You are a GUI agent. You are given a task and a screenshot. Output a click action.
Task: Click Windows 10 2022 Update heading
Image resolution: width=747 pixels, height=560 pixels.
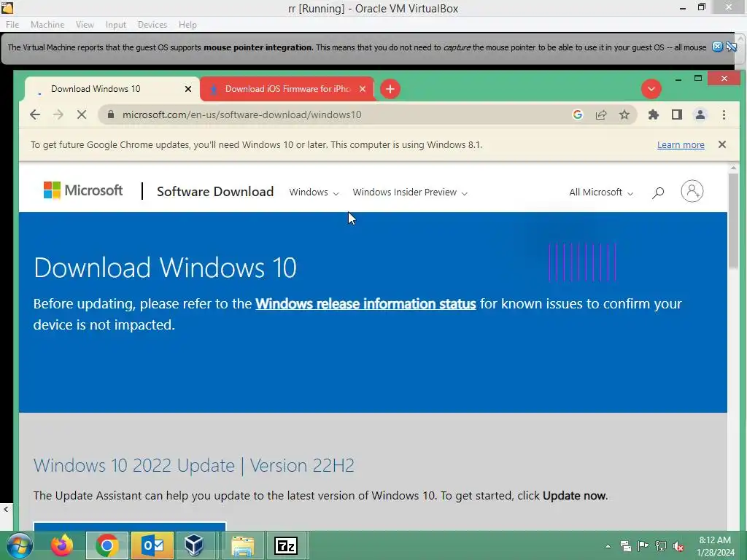click(x=194, y=465)
